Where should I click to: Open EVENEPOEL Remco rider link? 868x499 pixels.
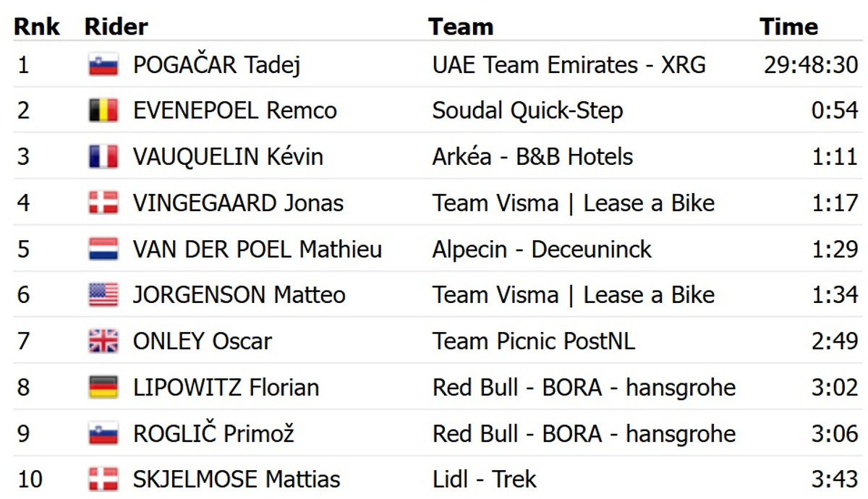(x=234, y=111)
